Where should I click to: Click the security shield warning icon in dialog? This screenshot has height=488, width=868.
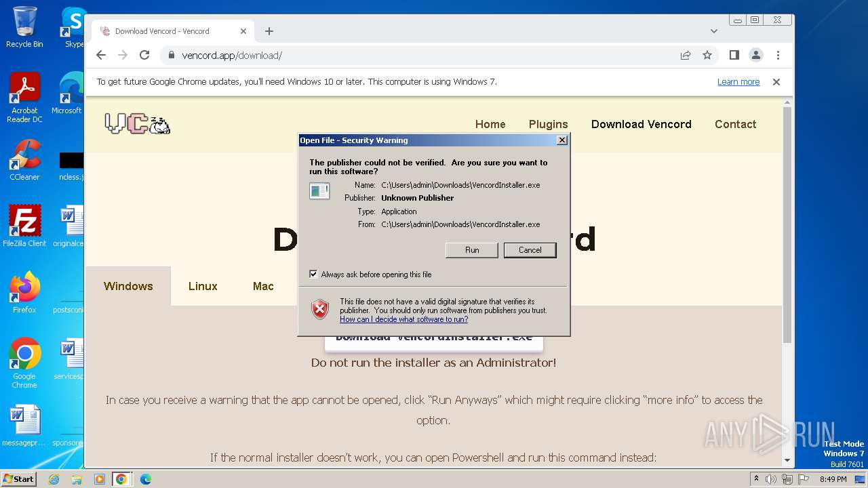[x=320, y=309]
